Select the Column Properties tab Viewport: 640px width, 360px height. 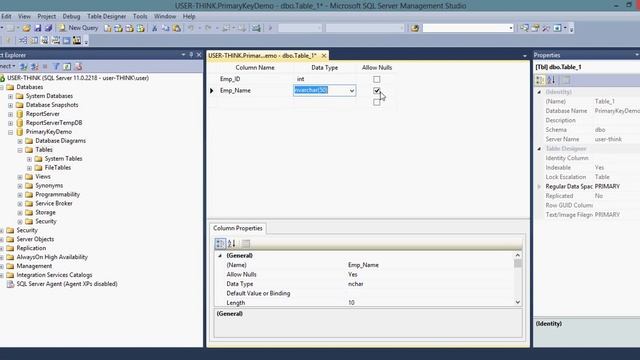238,228
